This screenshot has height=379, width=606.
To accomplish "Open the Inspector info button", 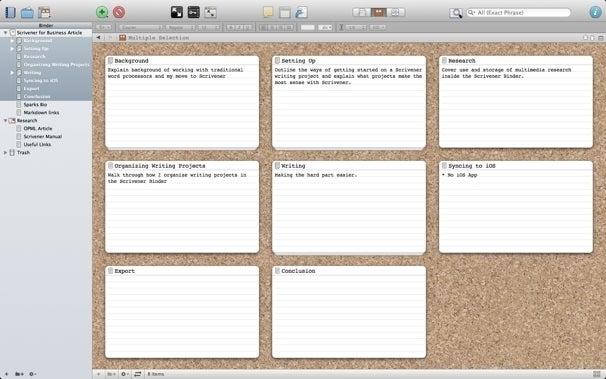I will (x=596, y=12).
